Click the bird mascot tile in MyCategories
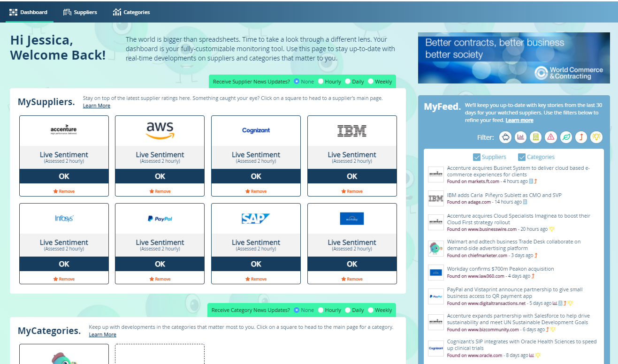Viewport: 618px width, 364px height. coord(64,355)
